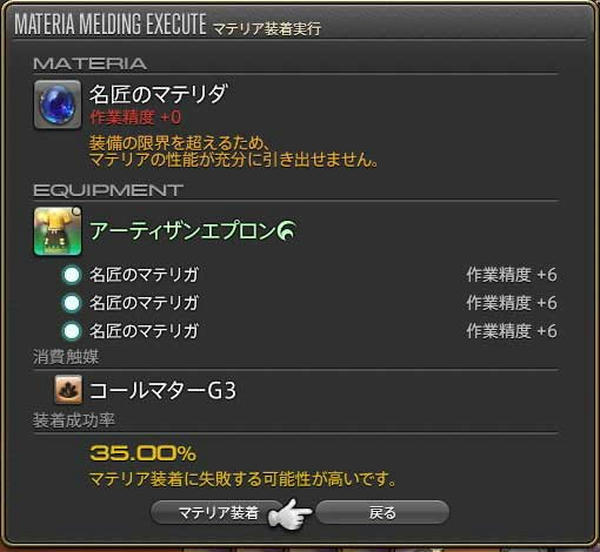Go back with the 戻る button
Viewport: 600px width, 552px height.
point(382,513)
